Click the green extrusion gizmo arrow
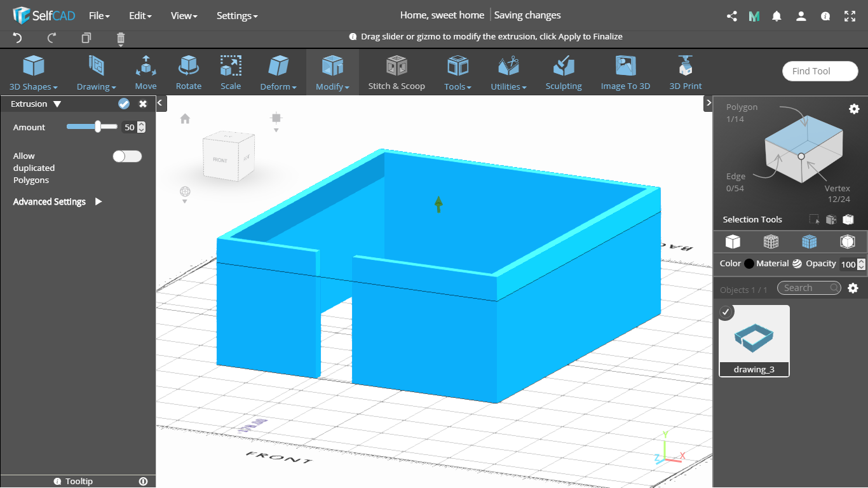Image resolution: width=868 pixels, height=488 pixels. coord(438,204)
